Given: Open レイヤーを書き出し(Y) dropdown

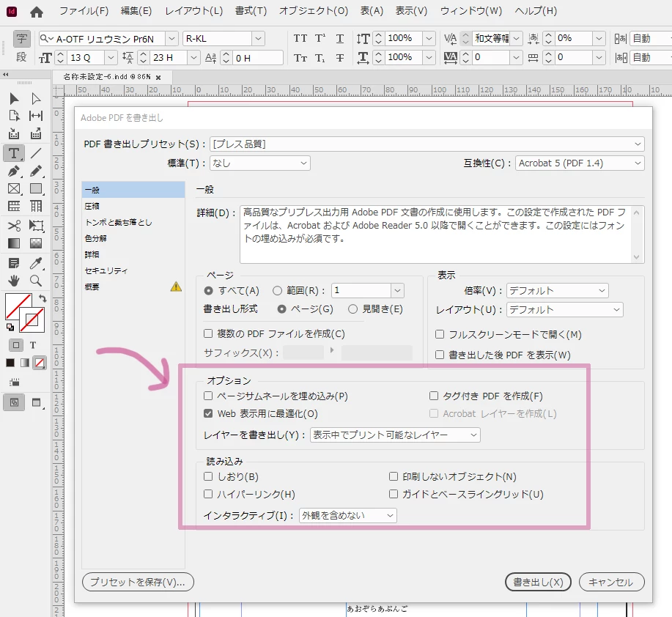Looking at the screenshot, I should coord(395,435).
